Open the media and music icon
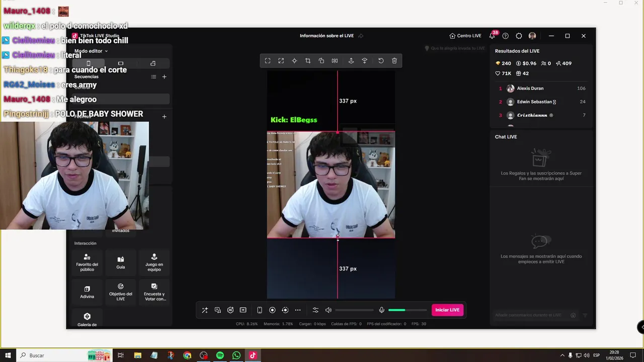This screenshot has width=644, height=362. [218, 310]
